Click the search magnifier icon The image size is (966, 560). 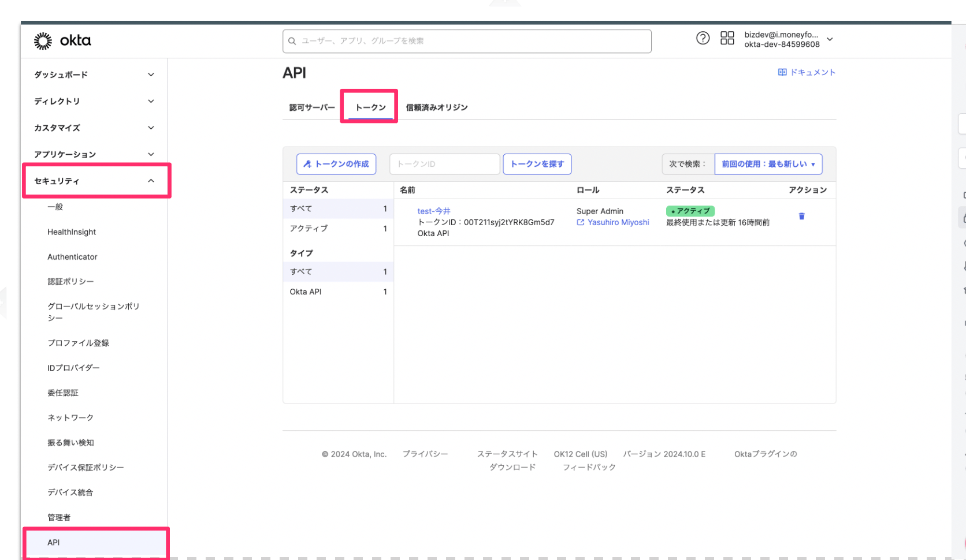coord(292,41)
